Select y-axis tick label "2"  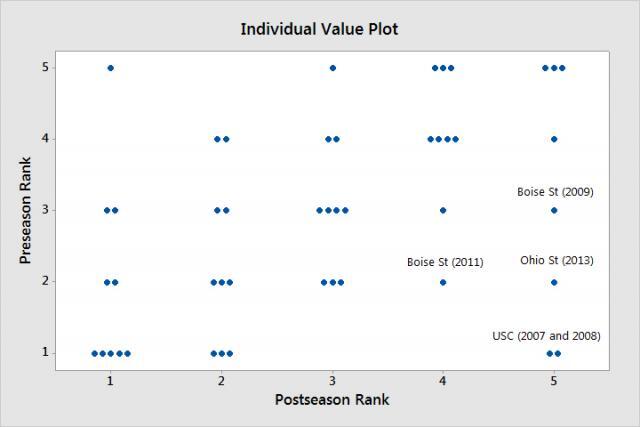click(x=46, y=282)
